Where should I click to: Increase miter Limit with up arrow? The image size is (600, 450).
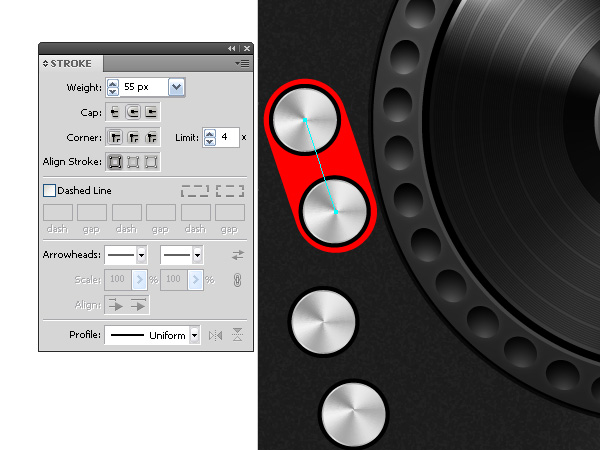(x=210, y=134)
